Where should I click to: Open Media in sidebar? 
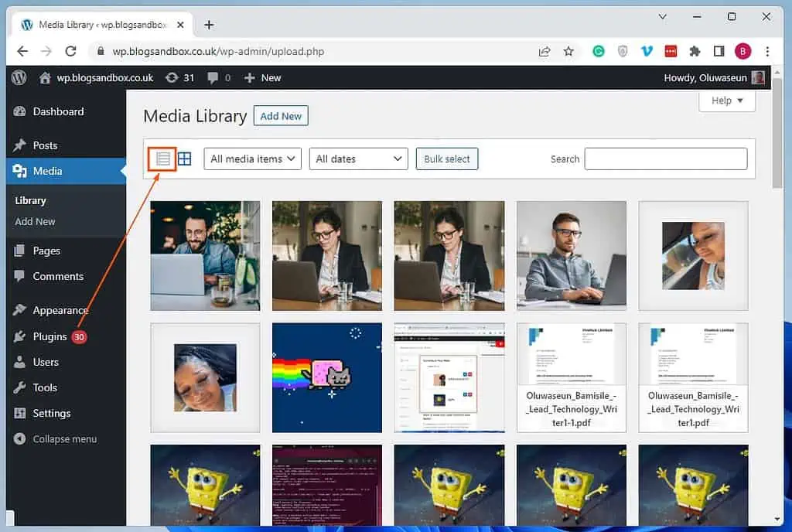coord(66,171)
